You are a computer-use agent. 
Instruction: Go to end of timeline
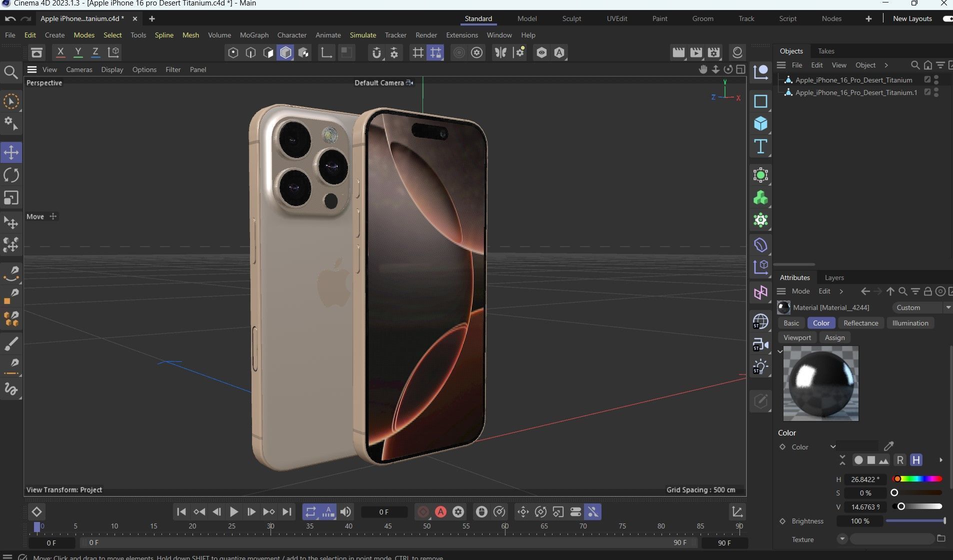click(286, 511)
